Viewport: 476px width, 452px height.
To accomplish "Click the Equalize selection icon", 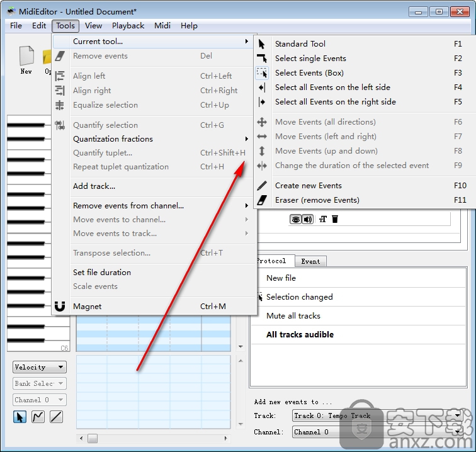I will click(60, 105).
